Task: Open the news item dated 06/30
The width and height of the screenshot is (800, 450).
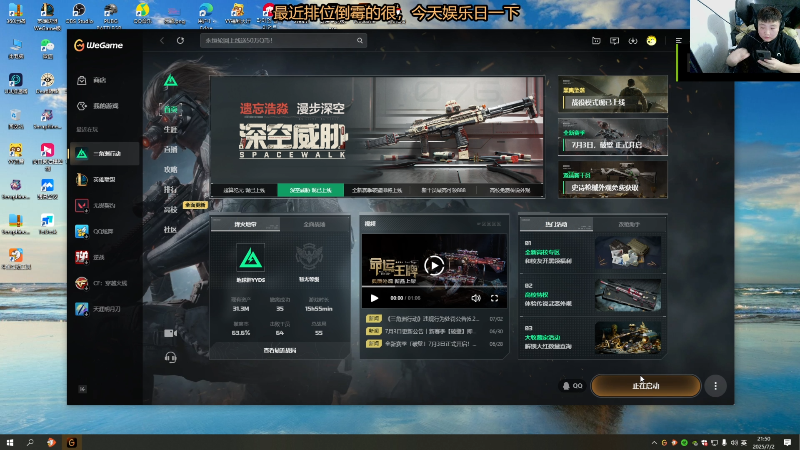Action: pyautogui.click(x=434, y=331)
